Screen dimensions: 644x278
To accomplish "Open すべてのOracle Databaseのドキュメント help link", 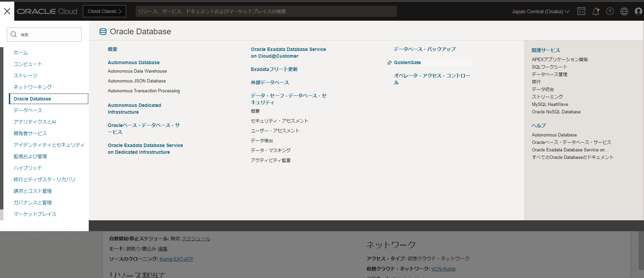I will pyautogui.click(x=573, y=157).
